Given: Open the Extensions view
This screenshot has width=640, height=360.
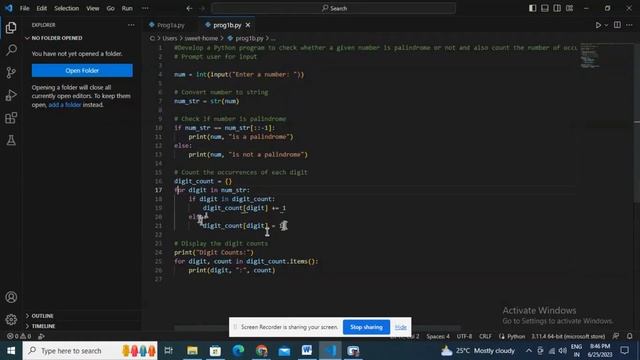Looking at the screenshot, I should [x=11, y=118].
